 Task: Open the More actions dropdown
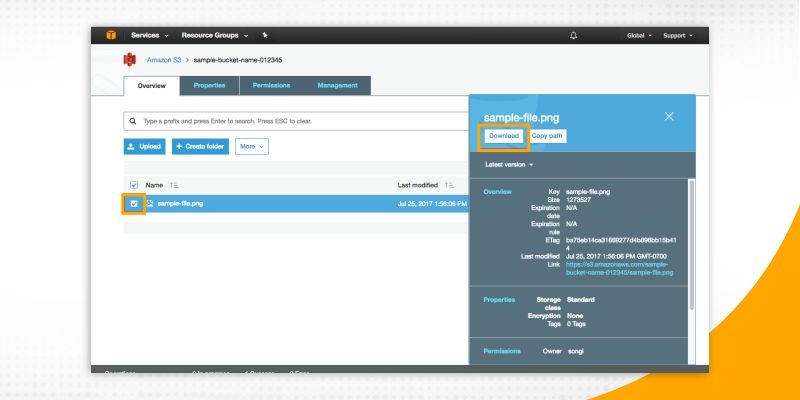pos(252,147)
